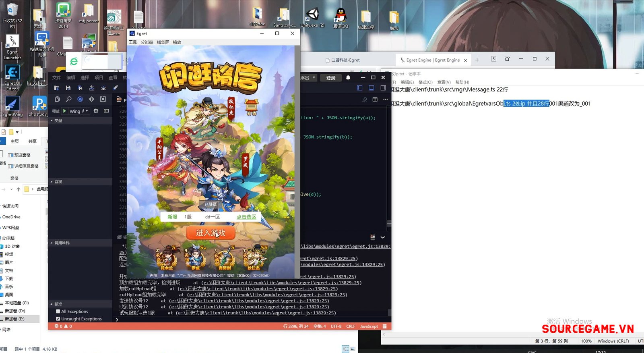The width and height of the screenshot is (644, 353).
Task: Open the search view in Egret Wing
Action: (68, 99)
